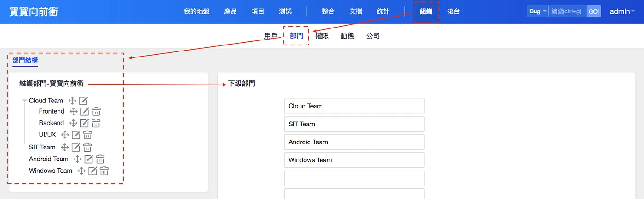Edit the Backend department
Viewport: 644px width, 199px height.
point(84,123)
